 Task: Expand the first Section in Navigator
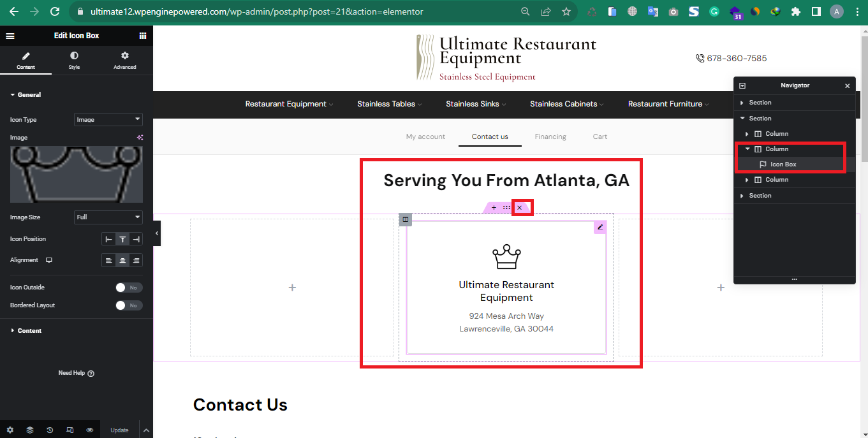tap(742, 103)
